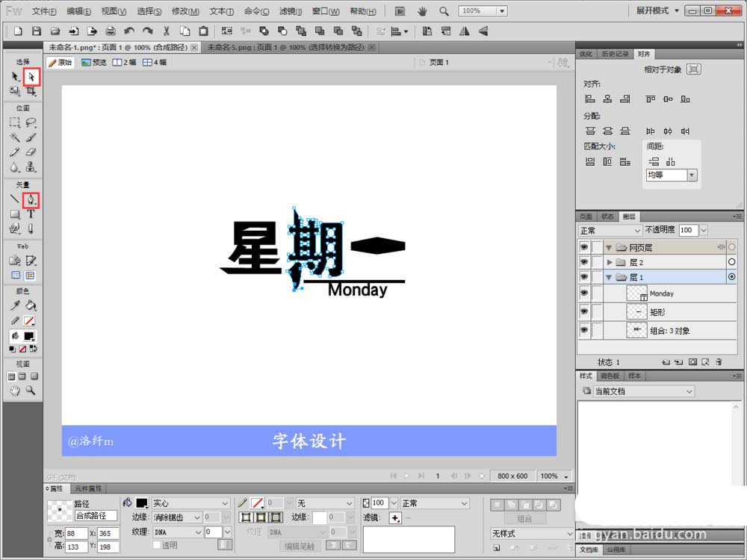
Task: Expand the 层 2 folder
Action: tap(610, 262)
